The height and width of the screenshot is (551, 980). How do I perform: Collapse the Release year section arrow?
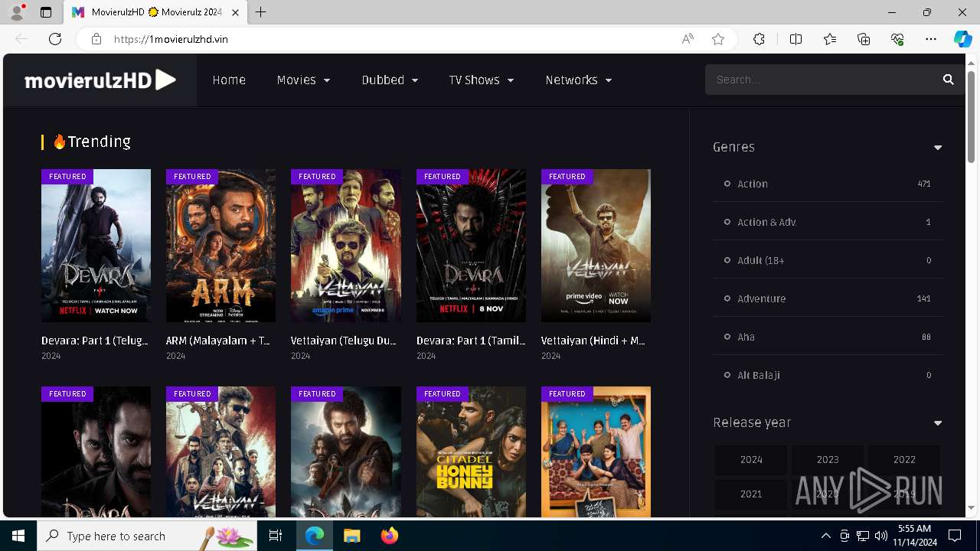pyautogui.click(x=937, y=423)
